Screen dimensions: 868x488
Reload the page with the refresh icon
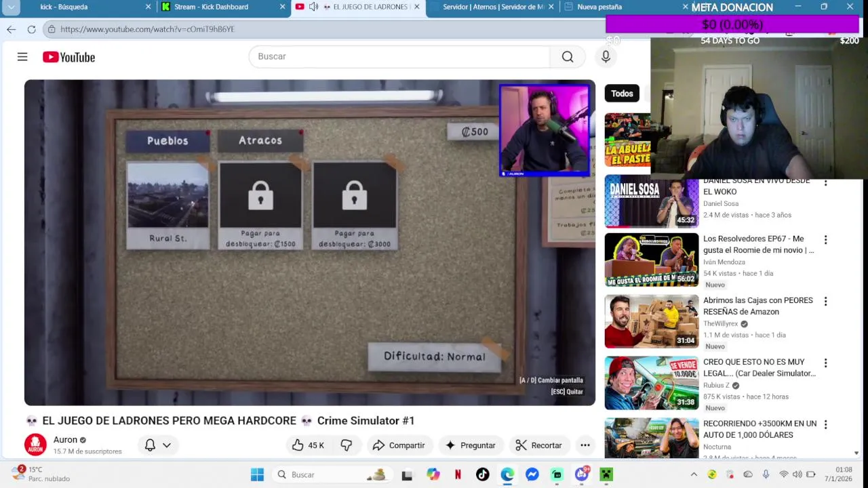(x=31, y=29)
